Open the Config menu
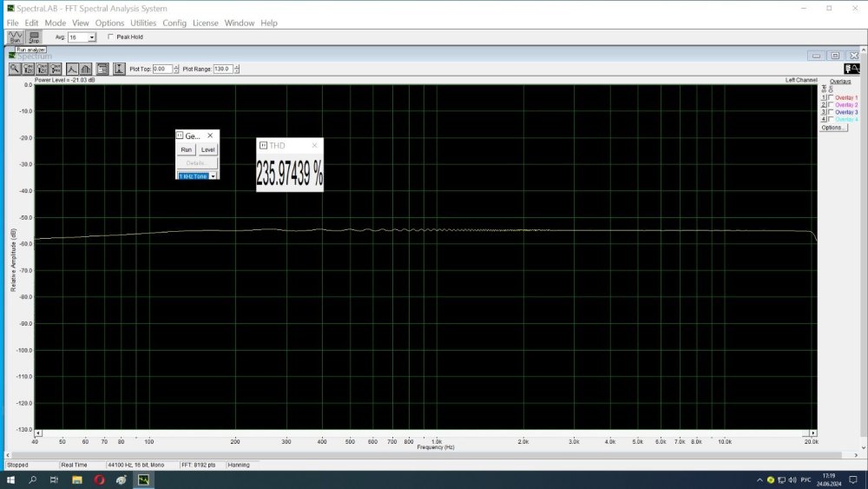Screen dimensions: 868x489 (x=174, y=23)
